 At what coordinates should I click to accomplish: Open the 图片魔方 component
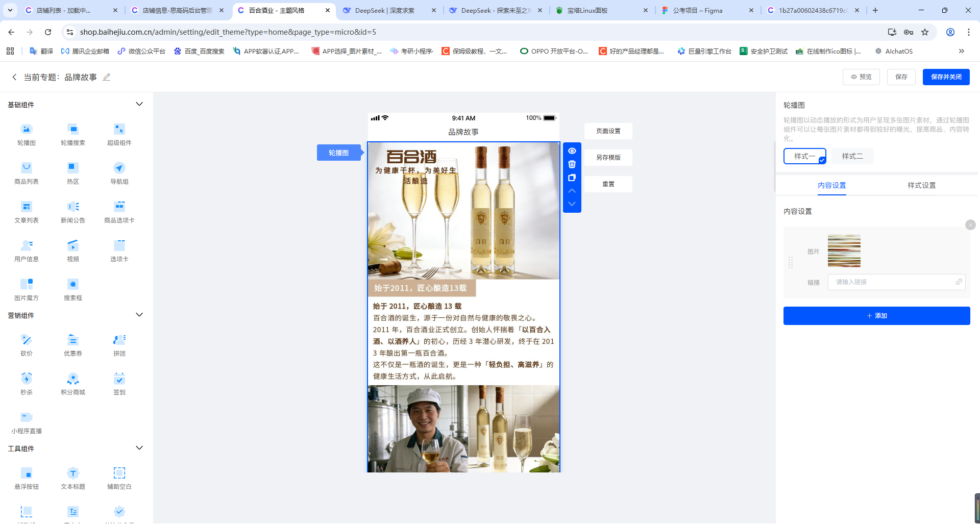click(26, 289)
